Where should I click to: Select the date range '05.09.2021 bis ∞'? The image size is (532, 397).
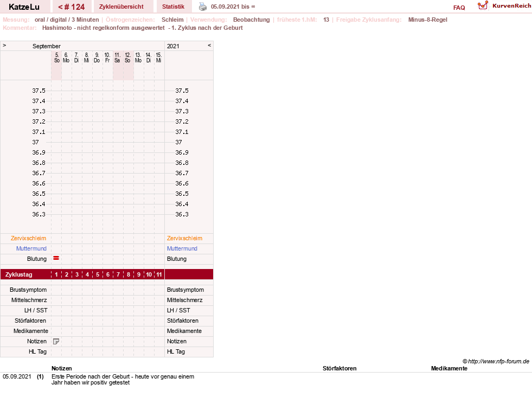click(x=233, y=7)
